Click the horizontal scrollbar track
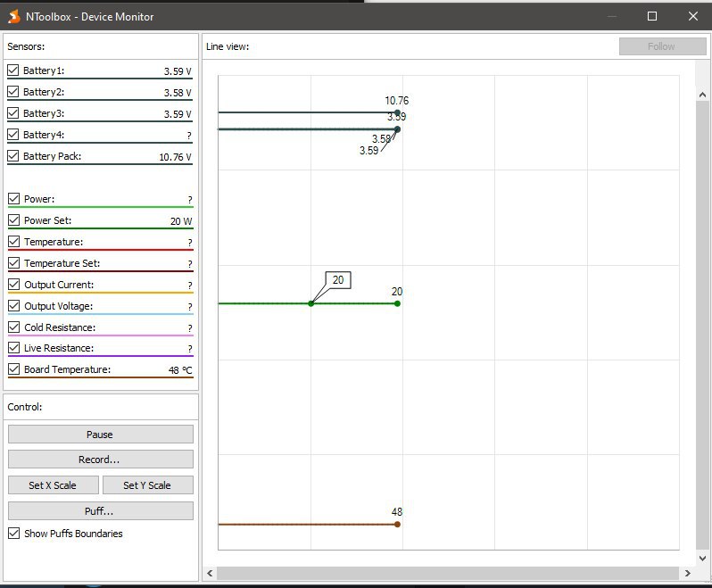 [449, 573]
